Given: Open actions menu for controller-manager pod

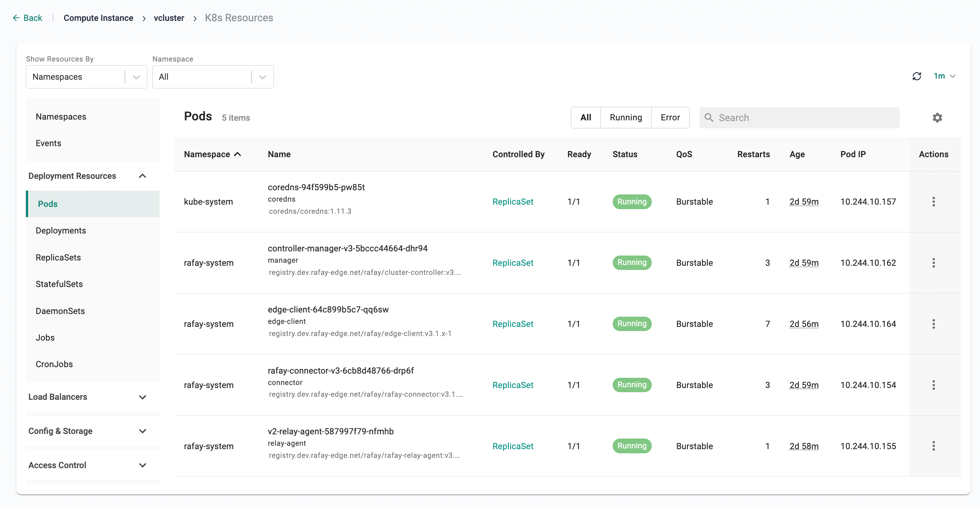Looking at the screenshot, I should click(x=933, y=263).
